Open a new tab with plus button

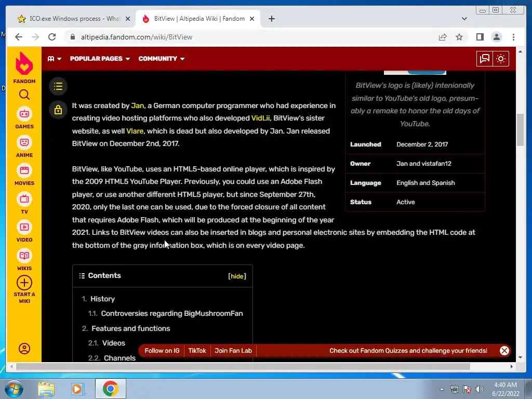[271, 19]
